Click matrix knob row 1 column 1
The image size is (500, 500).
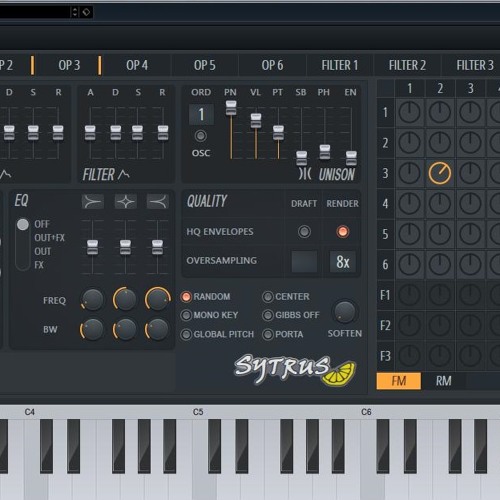pyautogui.click(x=409, y=112)
